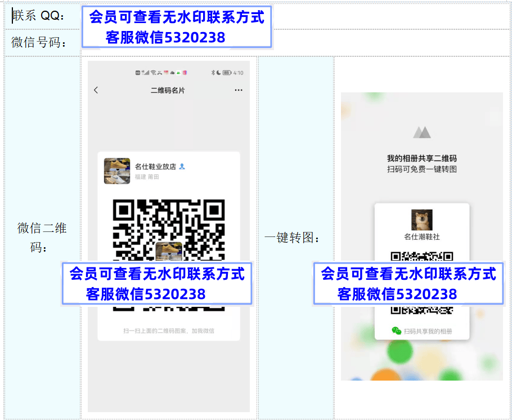
Task: Click the blue profile icon beside 名仕鞋业放店
Action: (182, 167)
